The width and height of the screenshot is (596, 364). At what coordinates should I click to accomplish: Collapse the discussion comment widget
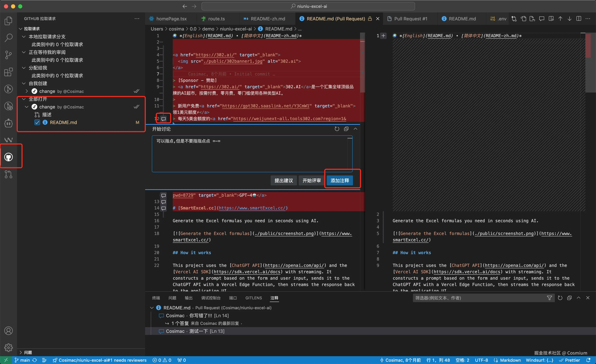click(x=355, y=129)
